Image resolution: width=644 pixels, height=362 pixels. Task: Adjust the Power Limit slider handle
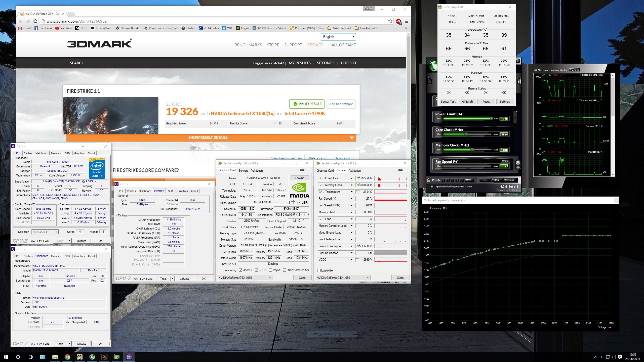491,119
